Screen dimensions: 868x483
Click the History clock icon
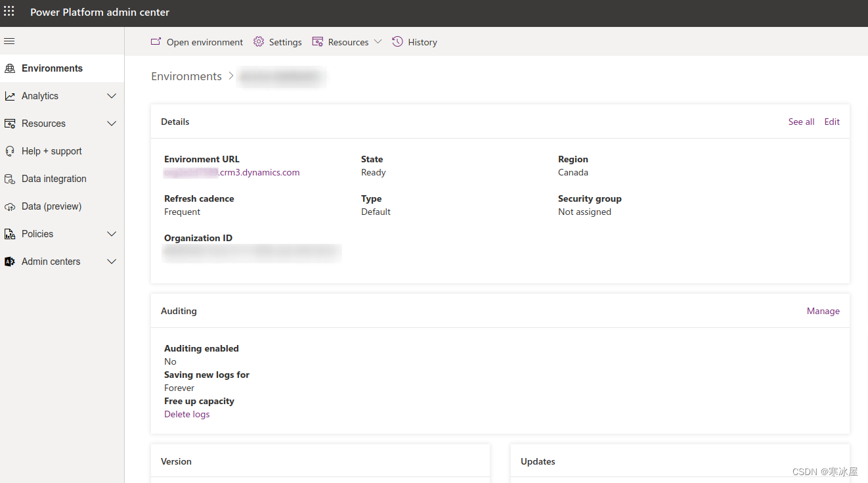click(x=397, y=41)
